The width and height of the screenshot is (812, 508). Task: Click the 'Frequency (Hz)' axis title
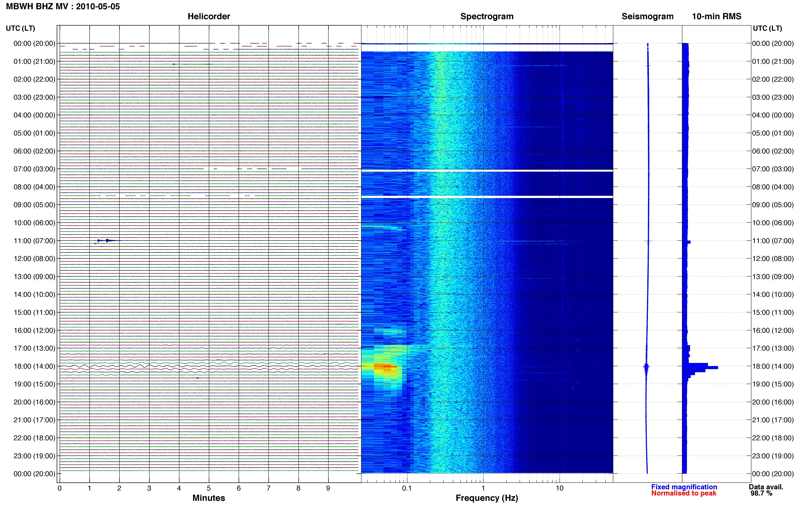pos(487,498)
